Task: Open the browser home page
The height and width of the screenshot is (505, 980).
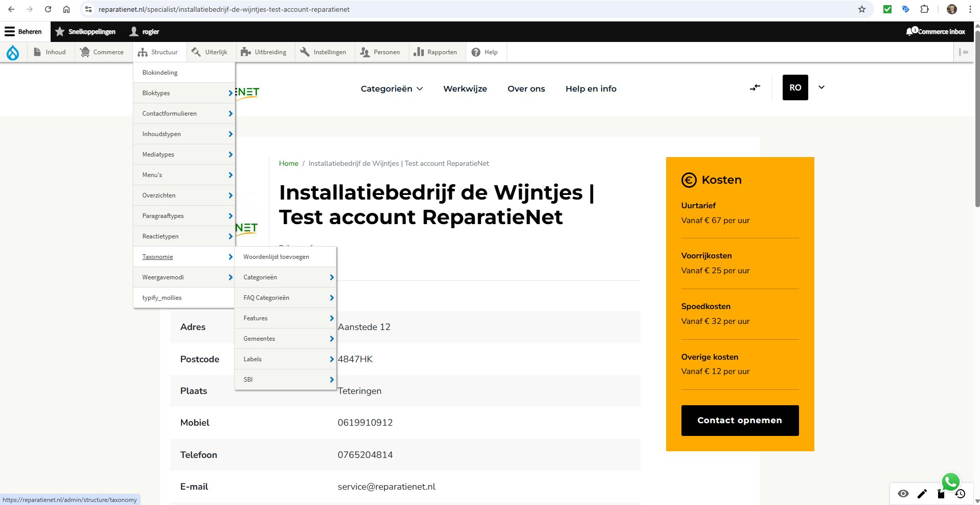Action: 66,9
